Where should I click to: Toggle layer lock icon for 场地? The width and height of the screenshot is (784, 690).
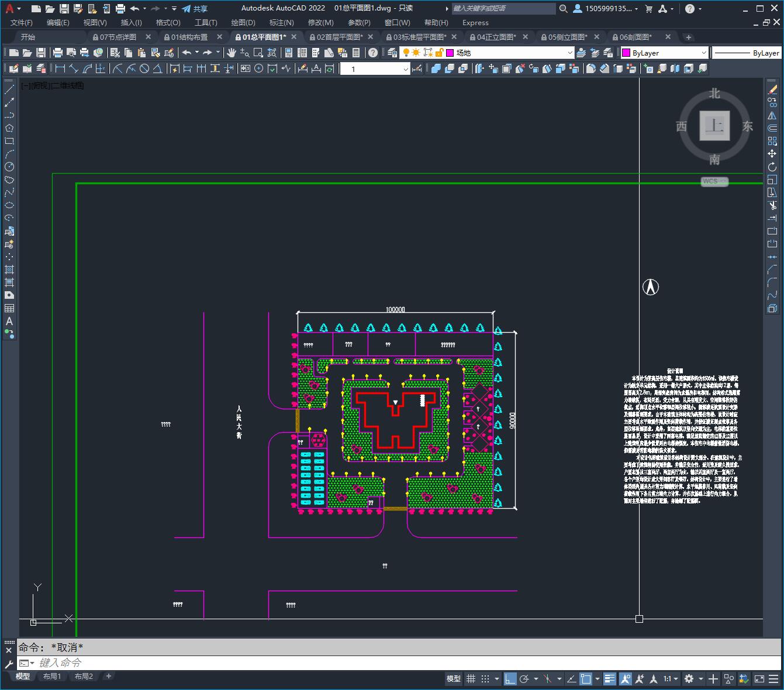pyautogui.click(x=440, y=53)
